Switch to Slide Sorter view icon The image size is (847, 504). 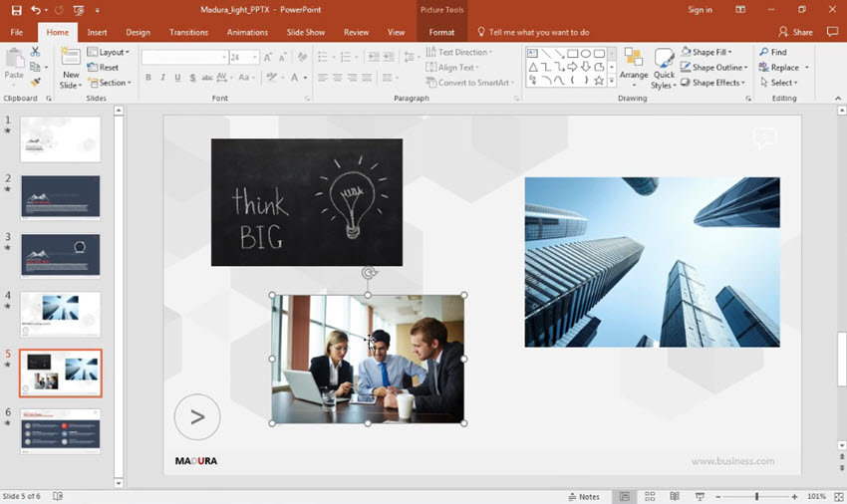(649, 496)
